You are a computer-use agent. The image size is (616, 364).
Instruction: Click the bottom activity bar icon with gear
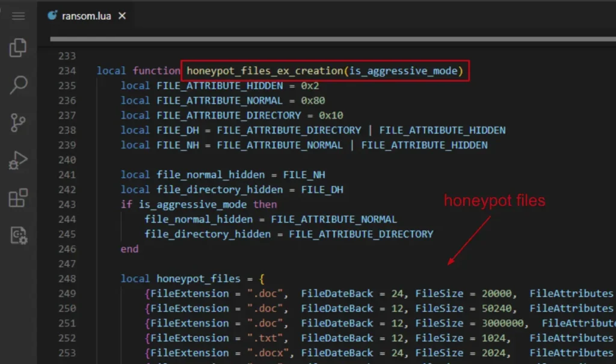[x=18, y=235]
